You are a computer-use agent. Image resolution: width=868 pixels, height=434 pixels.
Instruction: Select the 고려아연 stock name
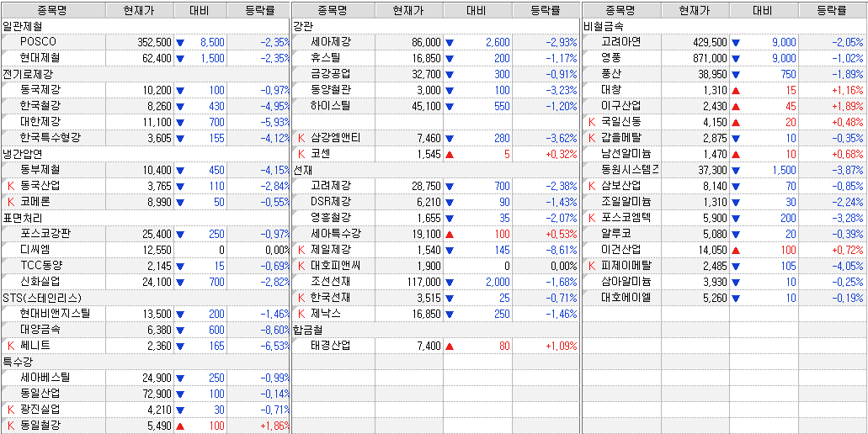(620, 42)
